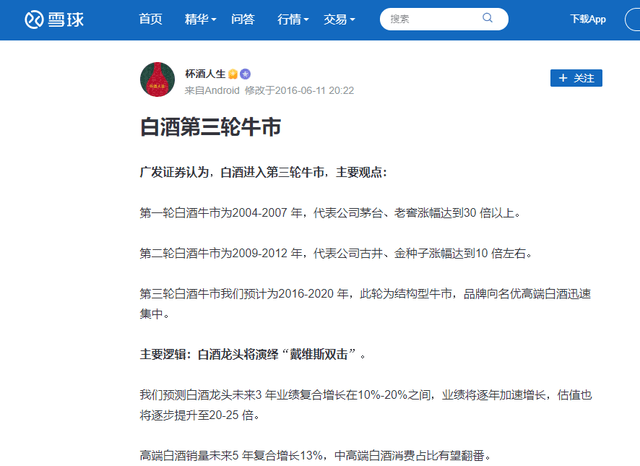Viewport: 640px width, 466px height.
Task: Expand the 交易 dropdown menu
Action: 340,19
